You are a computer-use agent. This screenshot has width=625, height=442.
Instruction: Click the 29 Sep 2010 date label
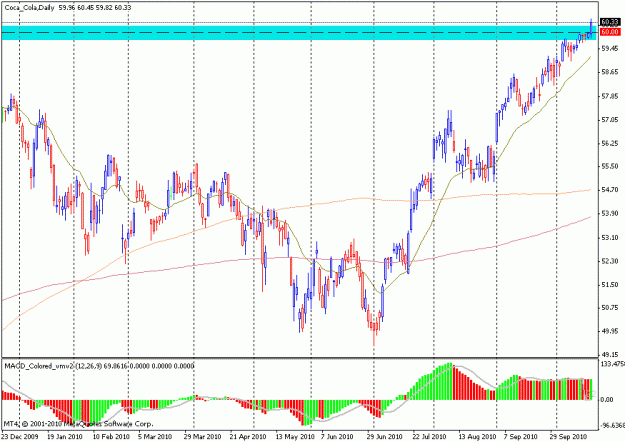coord(568,437)
